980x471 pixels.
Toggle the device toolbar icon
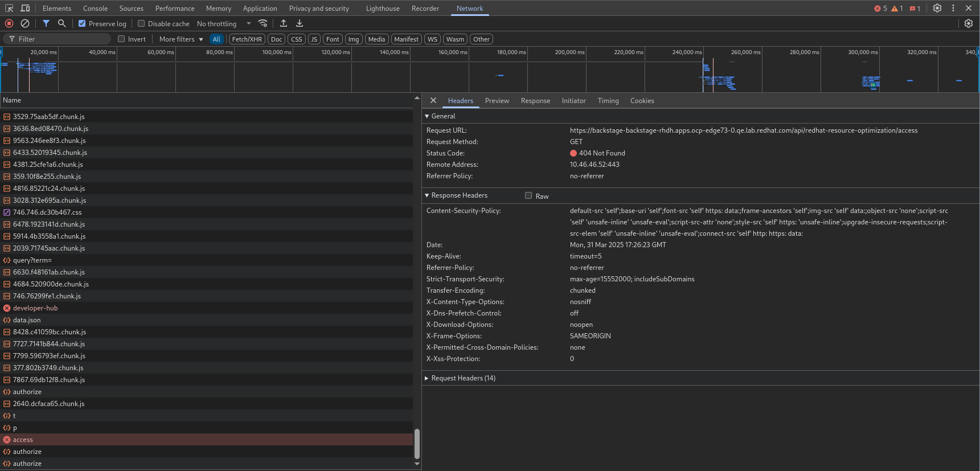pos(25,8)
